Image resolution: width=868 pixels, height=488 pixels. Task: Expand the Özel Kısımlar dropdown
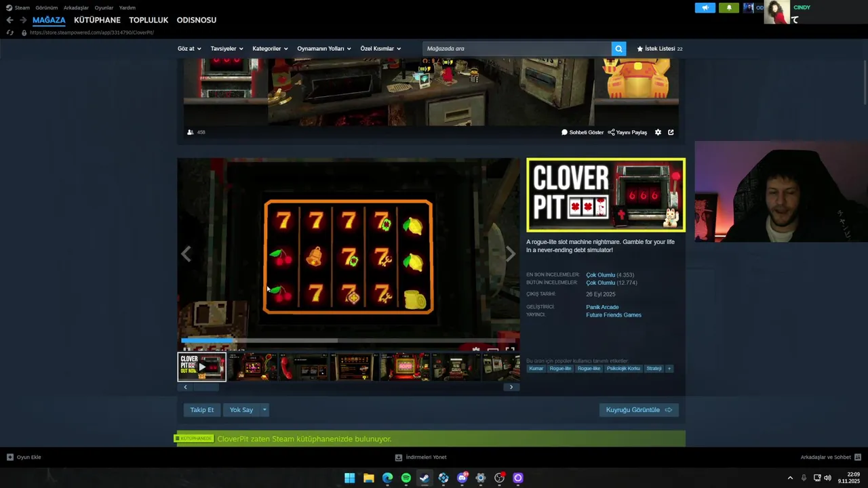pyautogui.click(x=380, y=49)
